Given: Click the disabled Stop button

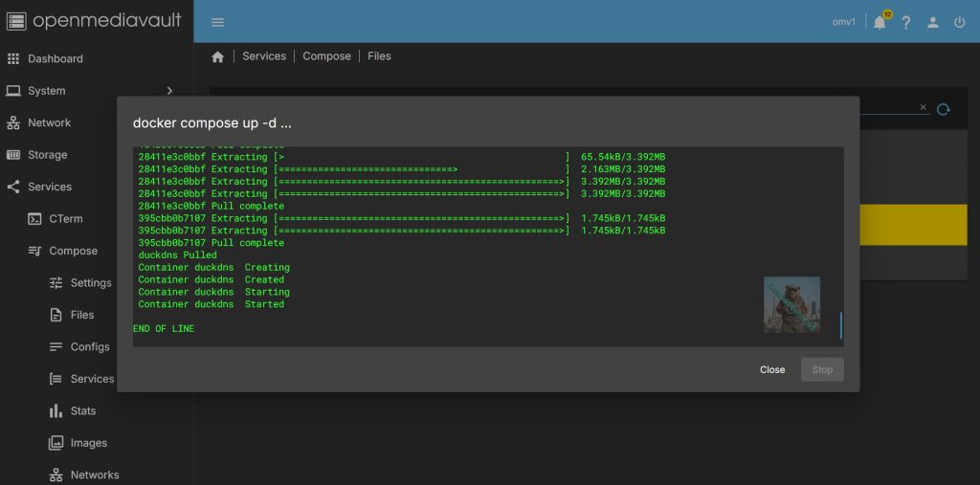Looking at the screenshot, I should 822,369.
